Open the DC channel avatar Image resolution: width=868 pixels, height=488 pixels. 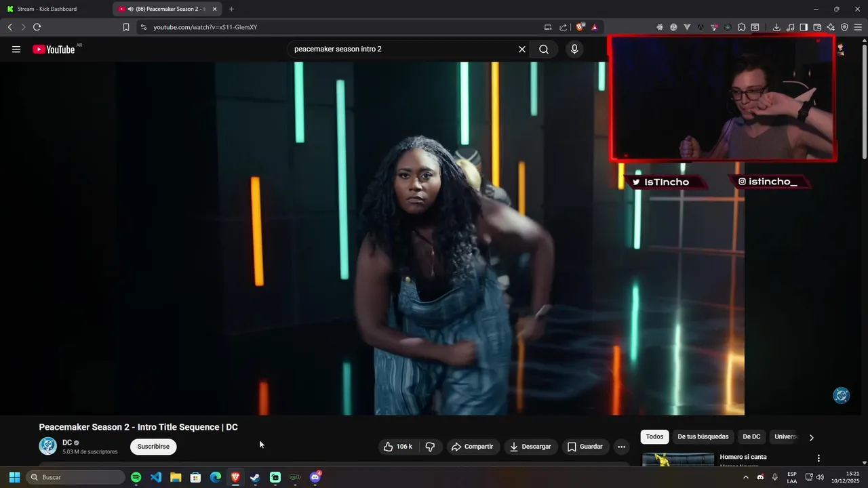point(48,446)
